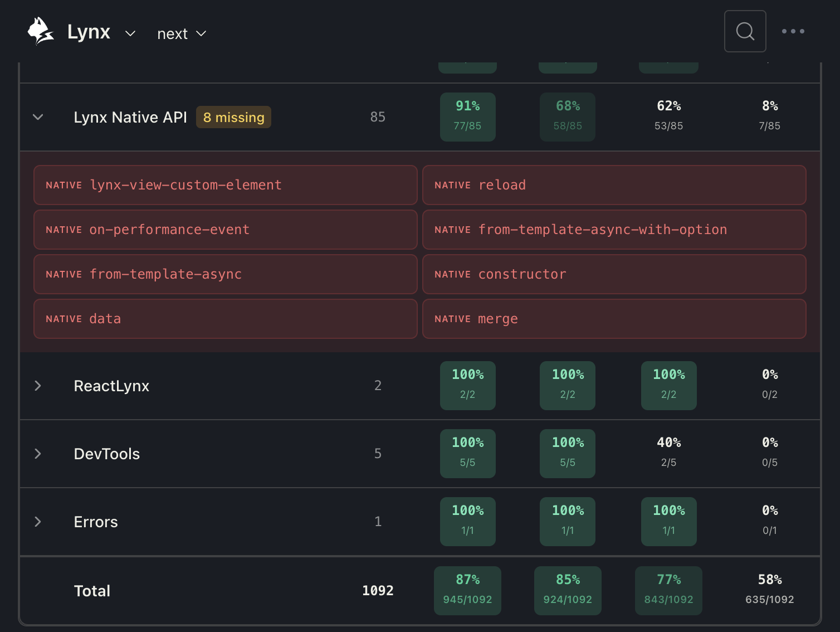Click the NATIVE merge missing API chip
Screen dimensions: 840x632
click(x=614, y=319)
